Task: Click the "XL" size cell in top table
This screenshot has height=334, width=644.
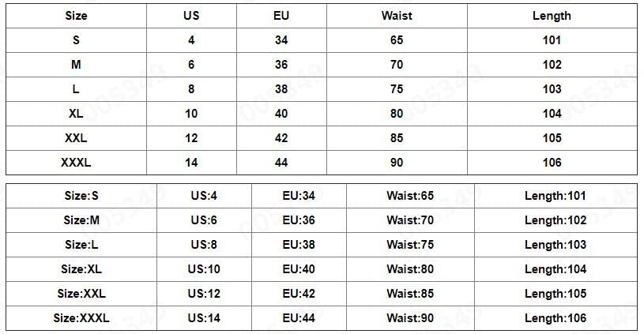Action: coord(76,114)
